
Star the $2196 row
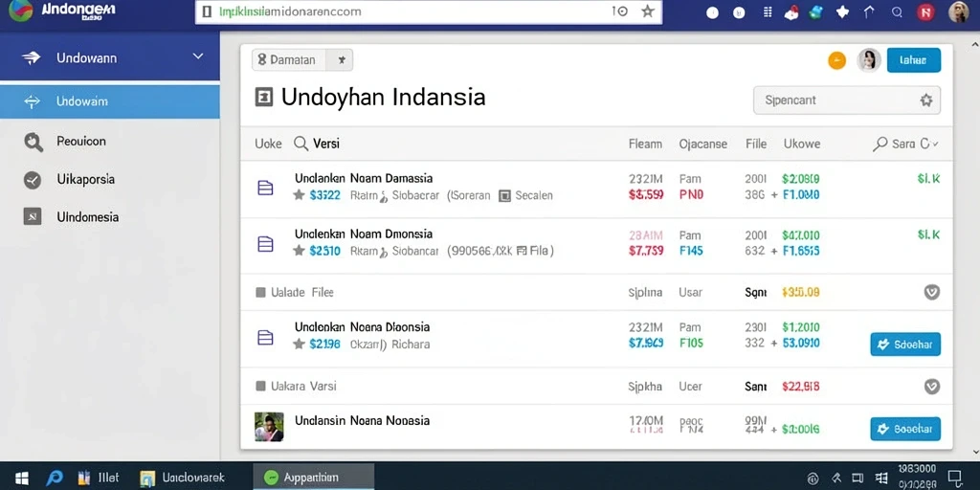[x=299, y=344]
